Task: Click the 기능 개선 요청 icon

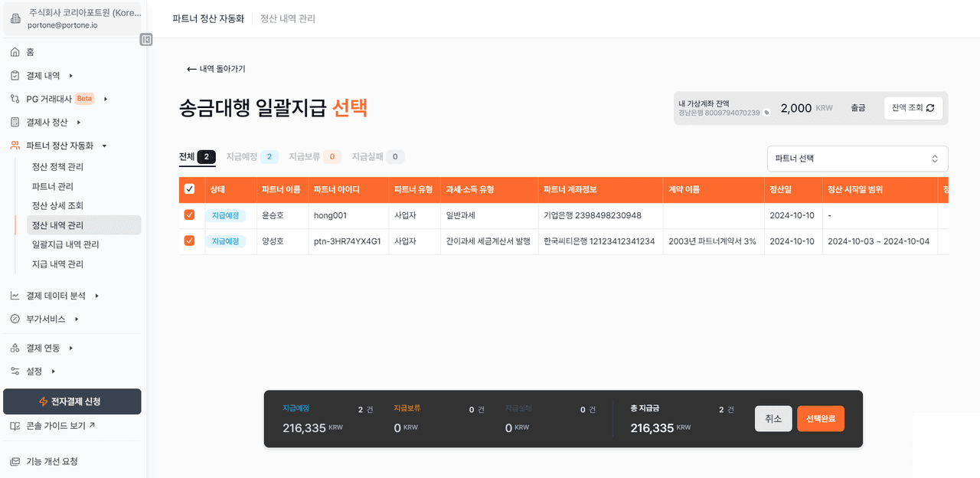Action: (15, 462)
